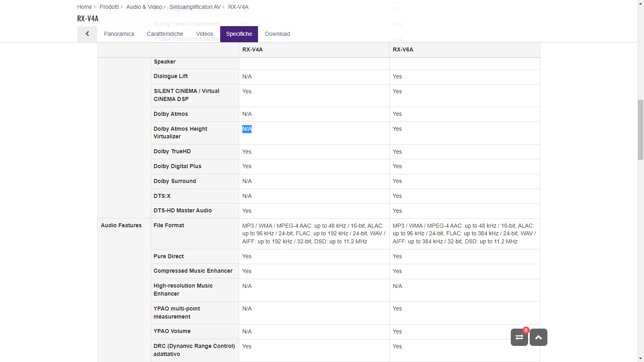The height and width of the screenshot is (362, 644).
Task: Click the DRC (Dynamic Range Control) adattativo label
Action: 194,350
